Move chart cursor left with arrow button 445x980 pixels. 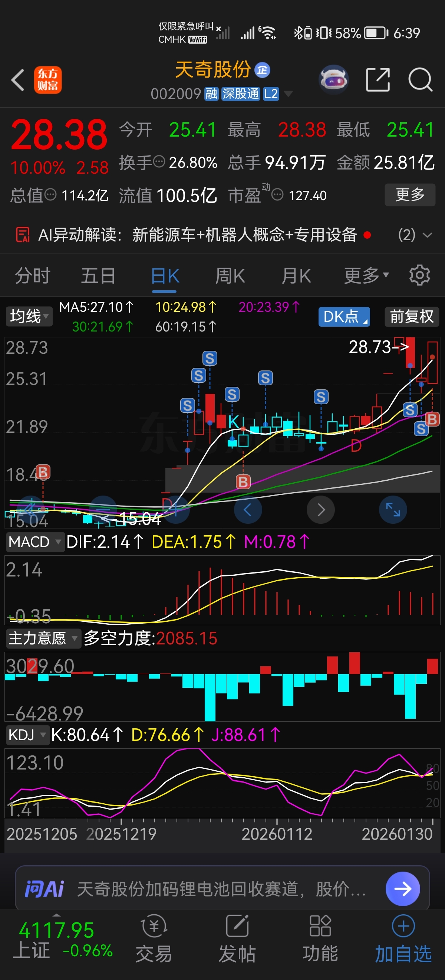click(248, 509)
